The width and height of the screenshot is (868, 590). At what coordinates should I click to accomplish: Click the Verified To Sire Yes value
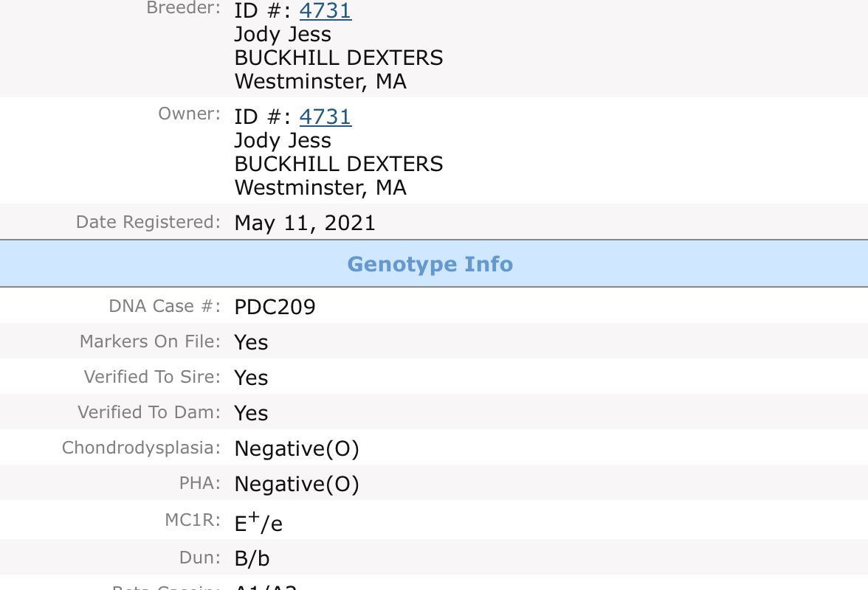(x=251, y=378)
